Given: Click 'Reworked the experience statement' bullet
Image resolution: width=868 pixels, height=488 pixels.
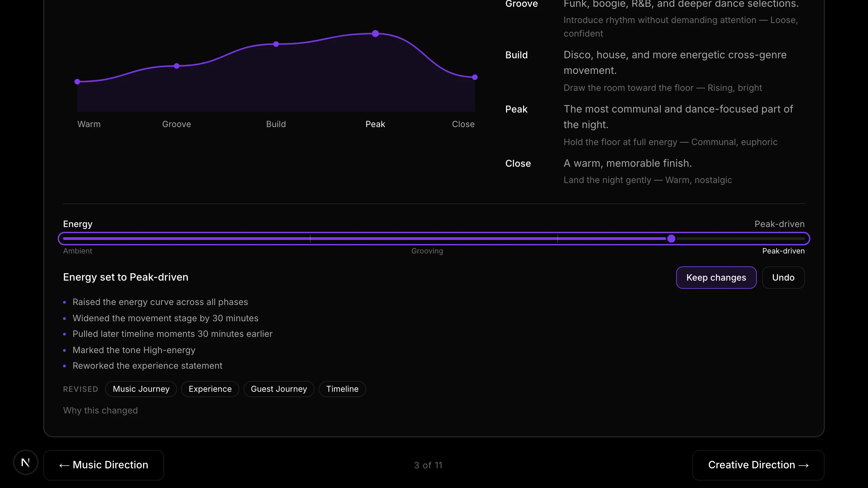Looking at the screenshot, I should point(147,366).
